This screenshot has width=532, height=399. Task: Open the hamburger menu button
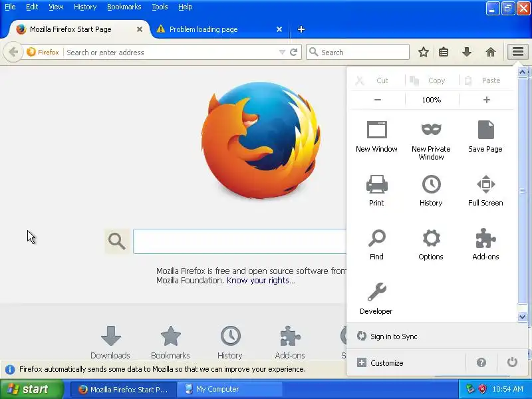518,52
